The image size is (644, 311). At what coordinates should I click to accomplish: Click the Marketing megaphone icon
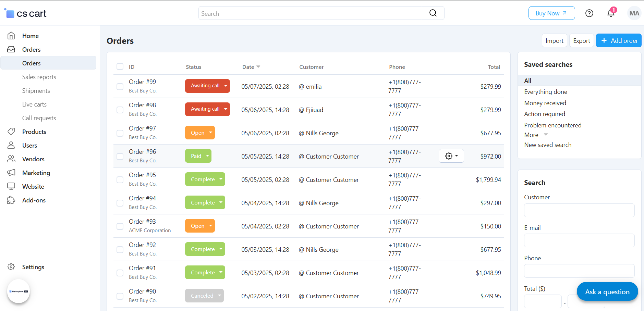pos(11,173)
